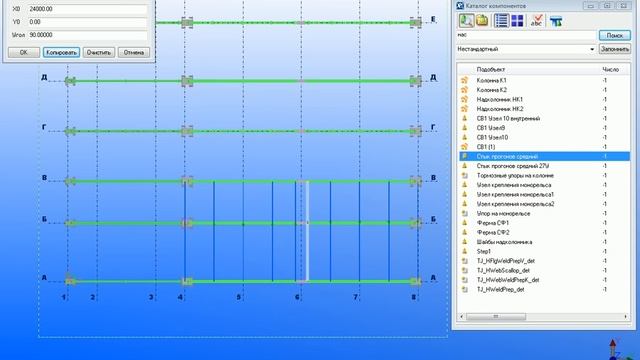The height and width of the screenshot is (360, 640).
Task: Click the Запомнить button
Action: click(x=615, y=49)
